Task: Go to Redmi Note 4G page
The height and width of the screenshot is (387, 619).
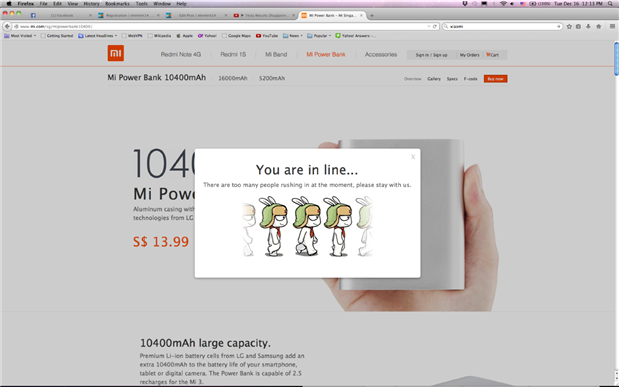Action: point(181,54)
